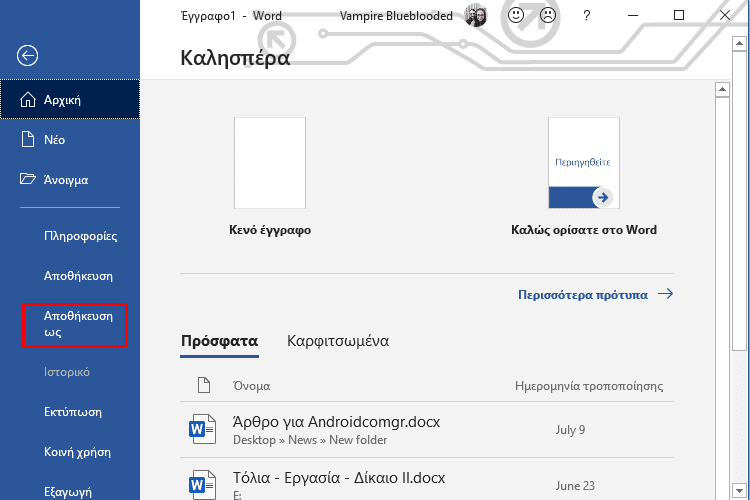Select Νέο in the sidebar
This screenshot has height=500, width=750.
pos(70,139)
